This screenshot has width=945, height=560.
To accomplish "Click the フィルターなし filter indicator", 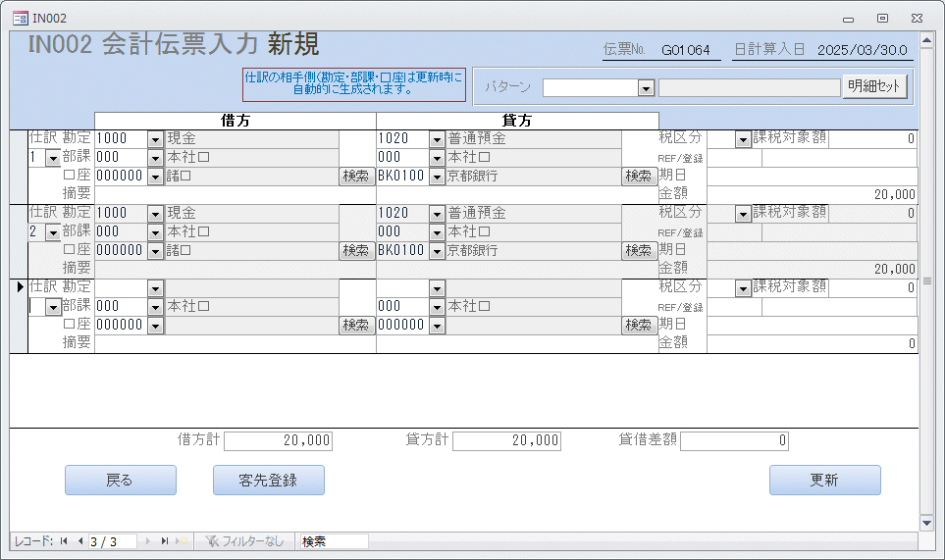I will 243,541.
